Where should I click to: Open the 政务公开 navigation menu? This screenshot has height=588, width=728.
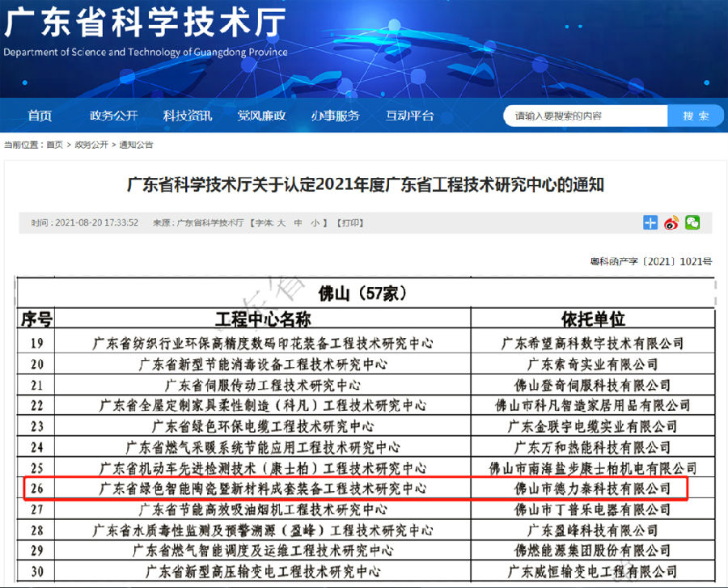[x=113, y=116]
